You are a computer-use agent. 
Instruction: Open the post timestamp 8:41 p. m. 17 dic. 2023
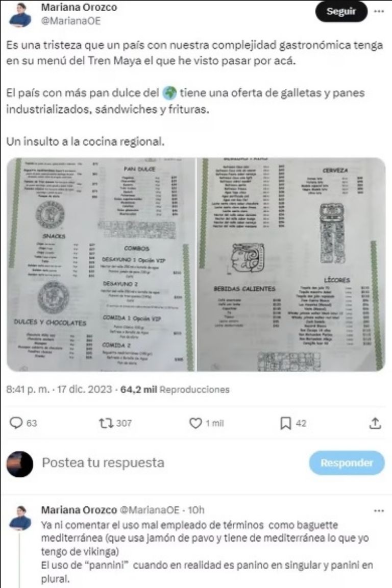59,389
